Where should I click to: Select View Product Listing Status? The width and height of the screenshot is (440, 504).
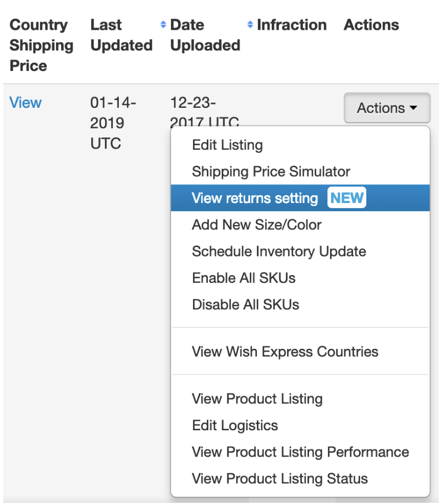tap(279, 479)
